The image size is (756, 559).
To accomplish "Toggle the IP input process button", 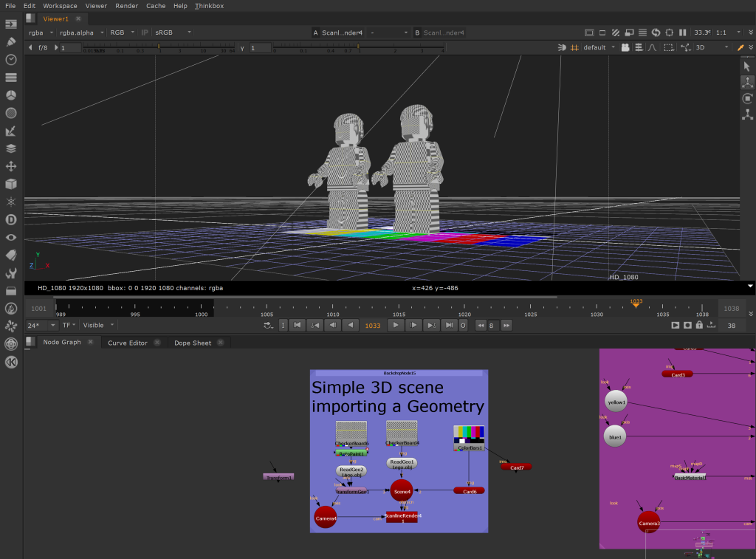I will 145,32.
